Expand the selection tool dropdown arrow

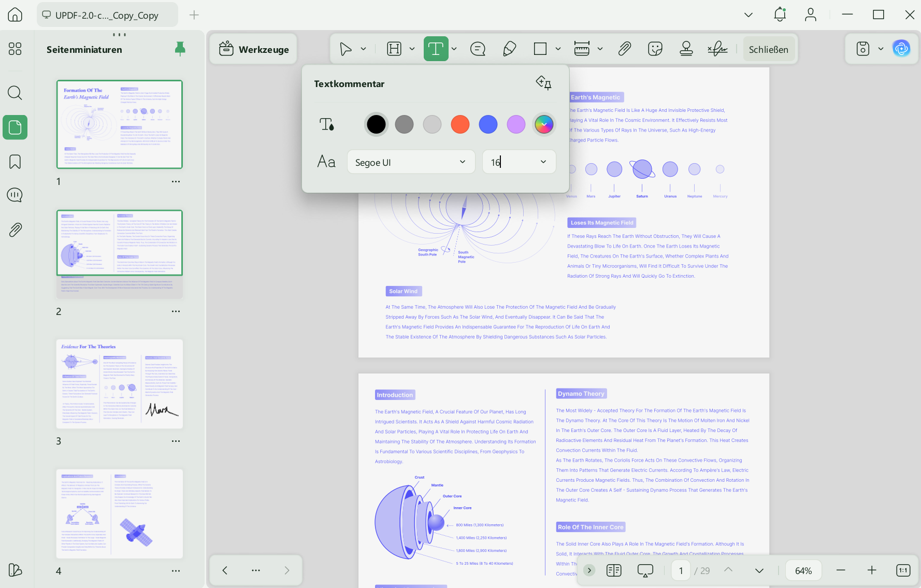(364, 49)
